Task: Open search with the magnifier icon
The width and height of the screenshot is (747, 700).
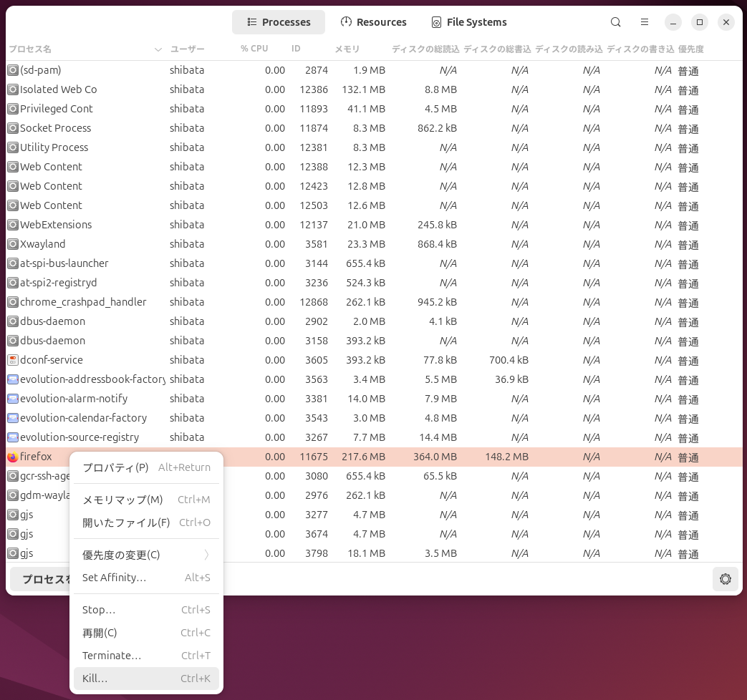Action: 615,22
